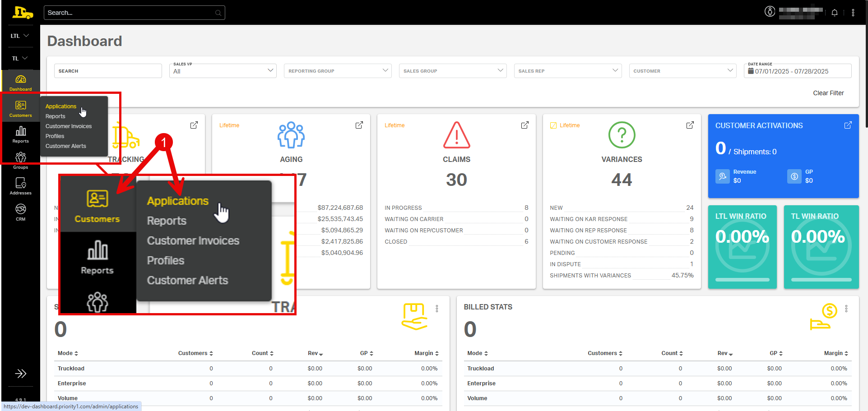Open Customer Alerts from the flyout menu
Screen dimensions: 868x411
pyautogui.click(x=66, y=146)
